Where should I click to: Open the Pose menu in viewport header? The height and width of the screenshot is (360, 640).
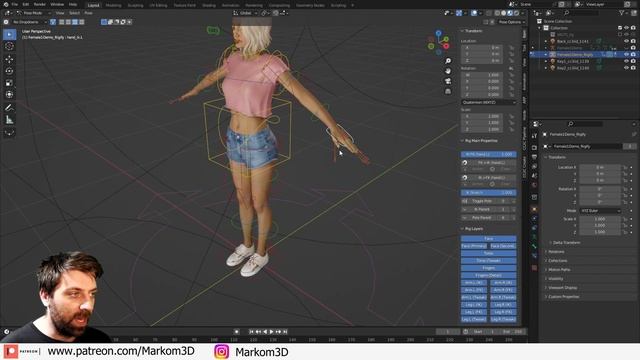88,13
